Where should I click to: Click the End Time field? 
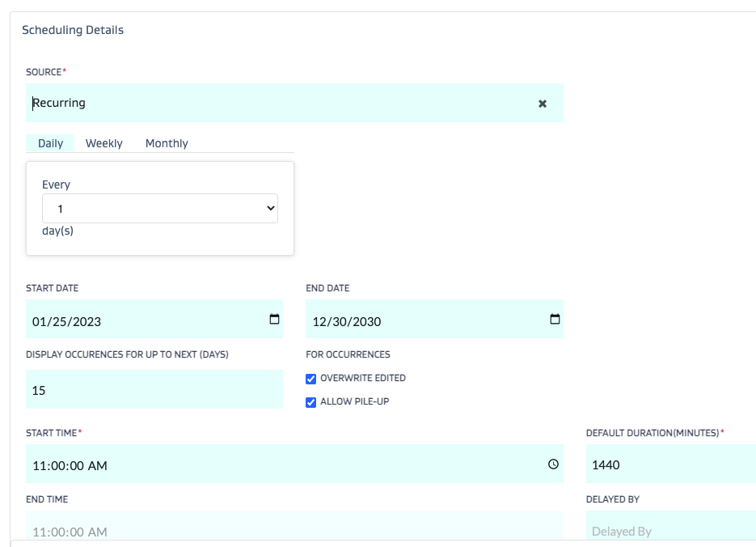[294, 531]
